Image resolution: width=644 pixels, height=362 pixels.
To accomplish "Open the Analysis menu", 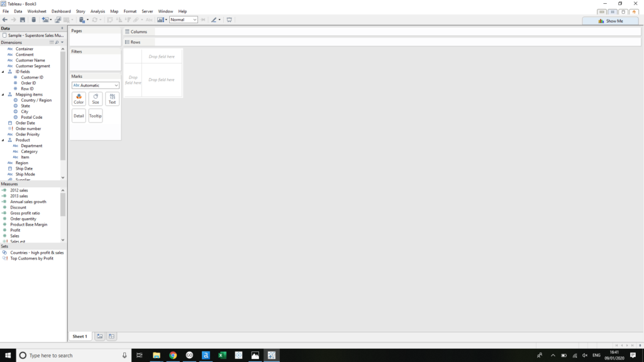I will pos(97,11).
